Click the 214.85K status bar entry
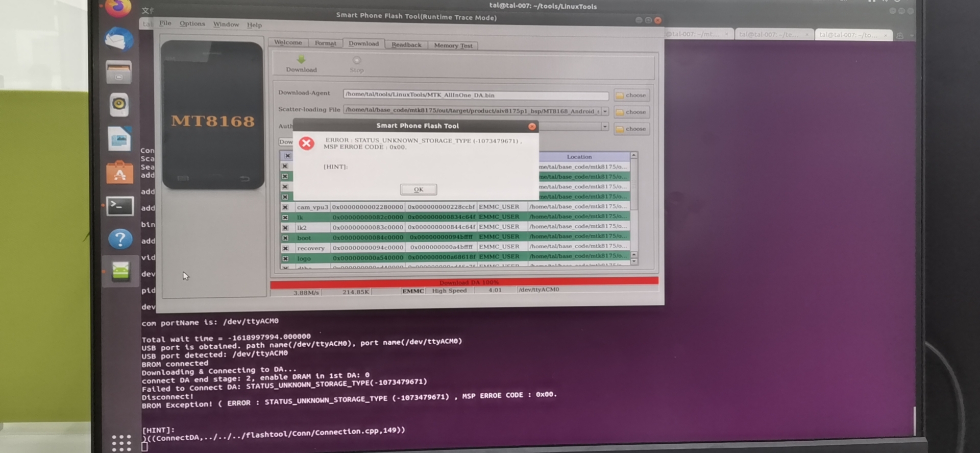 point(356,292)
